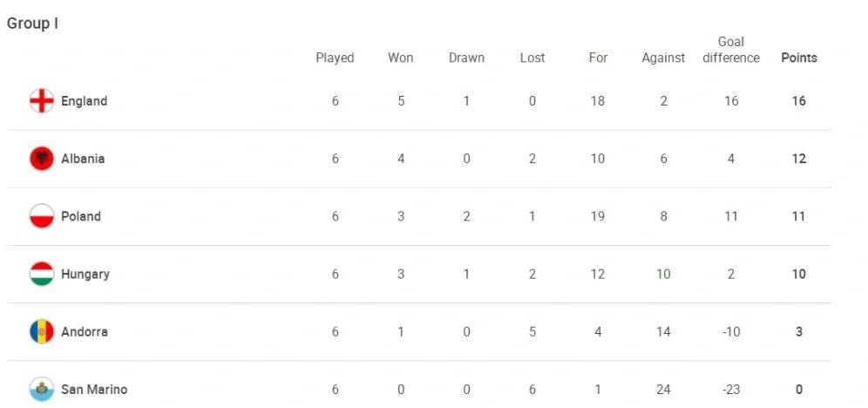Image resolution: width=868 pixels, height=408 pixels.
Task: Click the Group I heading
Action: pos(32,24)
